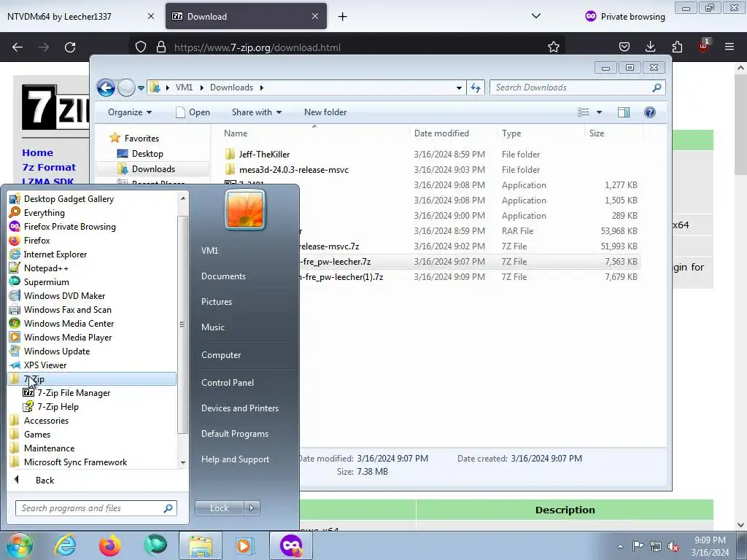
Task: Open Help and Support
Action: (x=235, y=459)
